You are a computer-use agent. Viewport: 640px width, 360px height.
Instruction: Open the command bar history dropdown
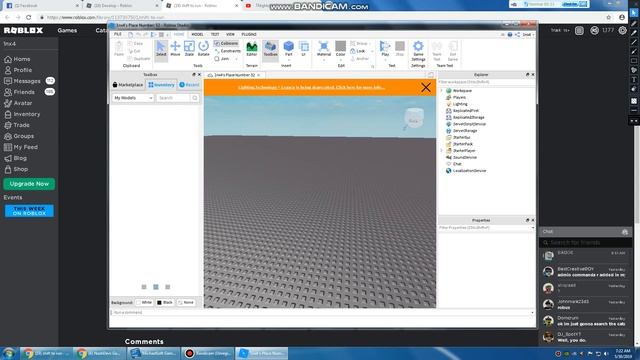[532, 313]
